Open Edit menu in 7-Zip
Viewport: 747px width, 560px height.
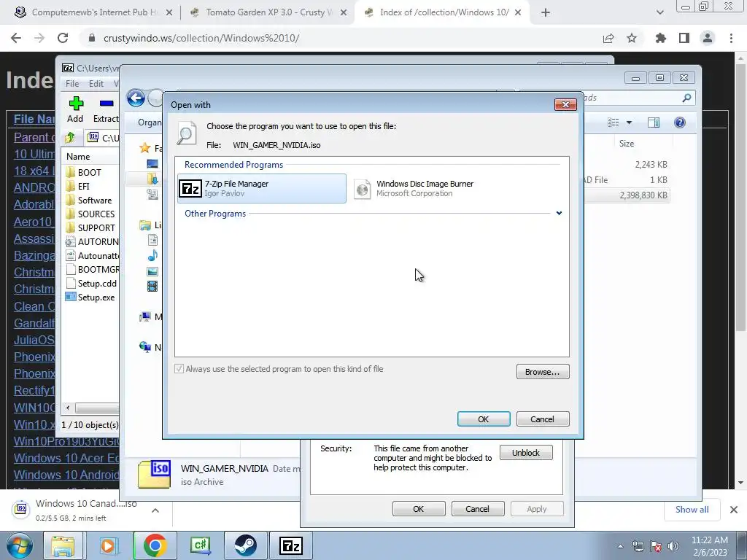pyautogui.click(x=96, y=83)
